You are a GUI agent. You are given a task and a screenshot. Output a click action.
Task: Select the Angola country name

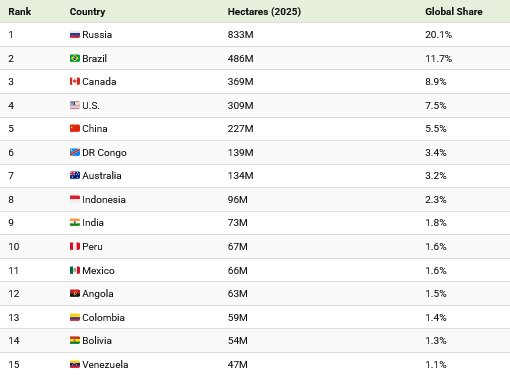point(98,294)
